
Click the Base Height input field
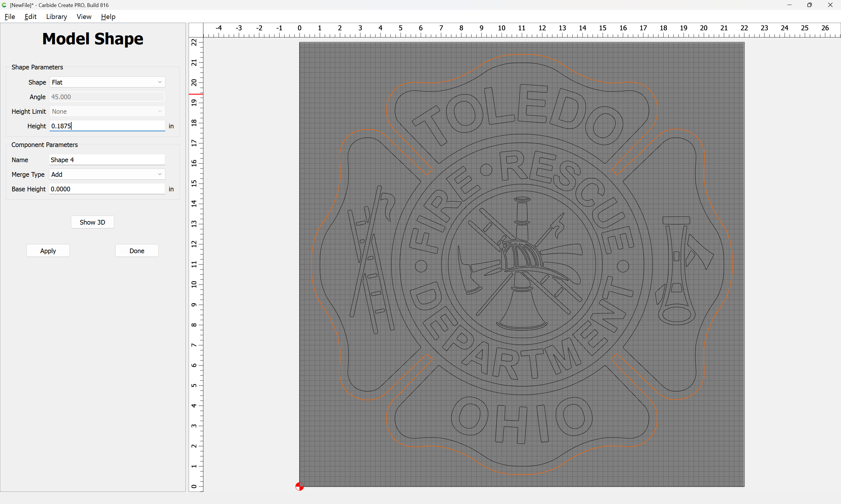(107, 189)
